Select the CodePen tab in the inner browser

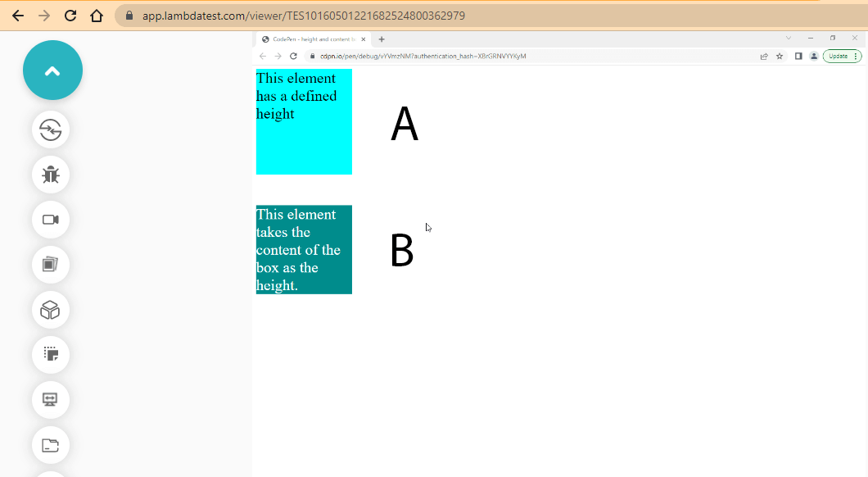pos(314,39)
